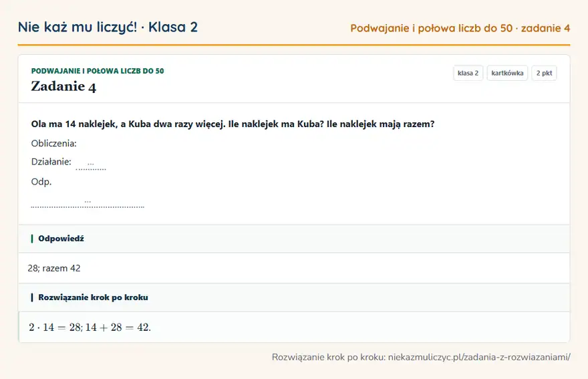The width and height of the screenshot is (588, 379).
Task: Click the long dotted answer line below 'Odp.'
Action: click(88, 203)
